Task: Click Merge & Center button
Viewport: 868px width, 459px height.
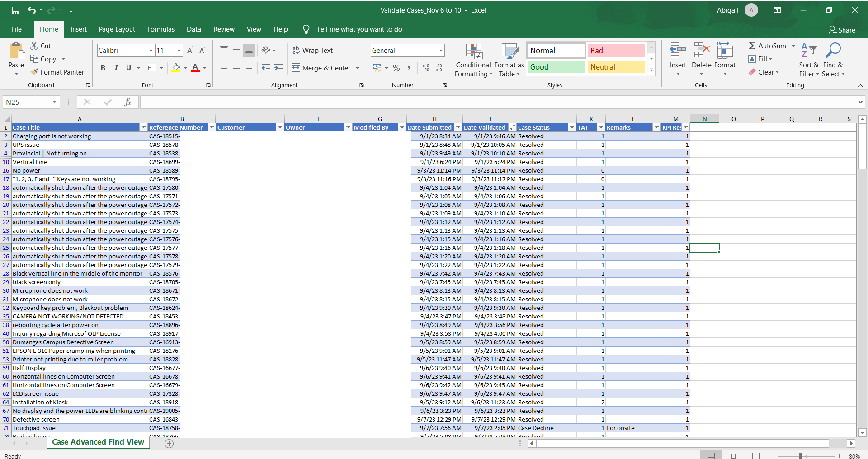Action: click(x=321, y=68)
